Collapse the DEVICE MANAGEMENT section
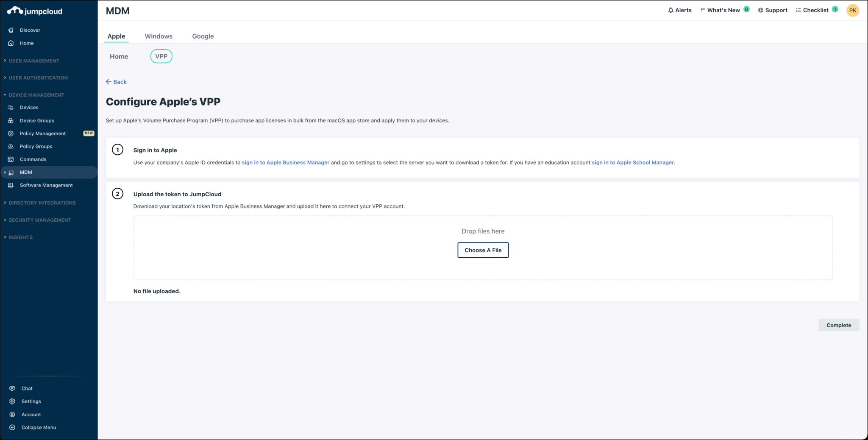Screen dimensions: 868x440 coord(36,95)
